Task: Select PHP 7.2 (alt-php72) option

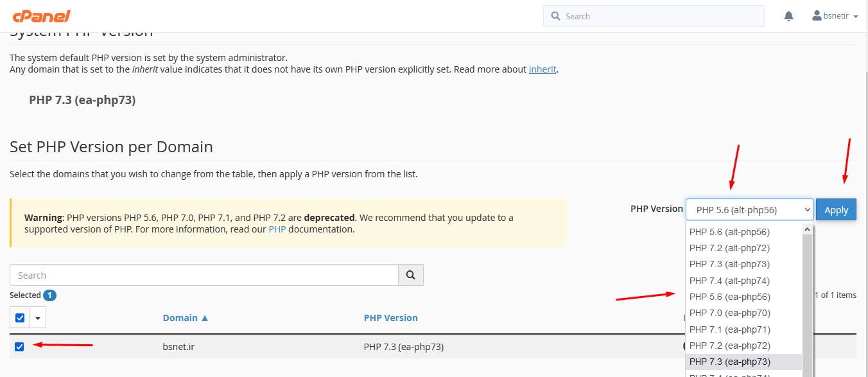Action: [x=744, y=248]
